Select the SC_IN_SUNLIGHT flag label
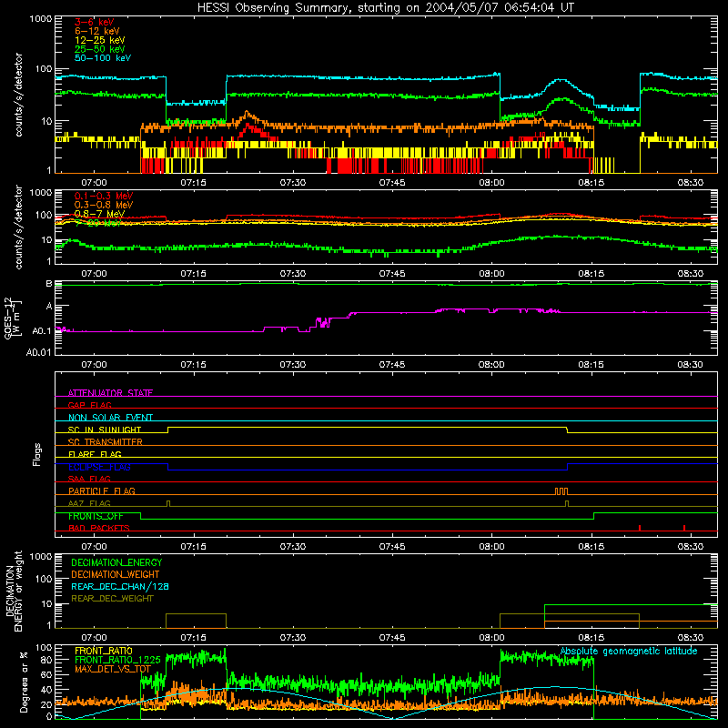Viewport: 728px width, 728px height. pos(104,430)
